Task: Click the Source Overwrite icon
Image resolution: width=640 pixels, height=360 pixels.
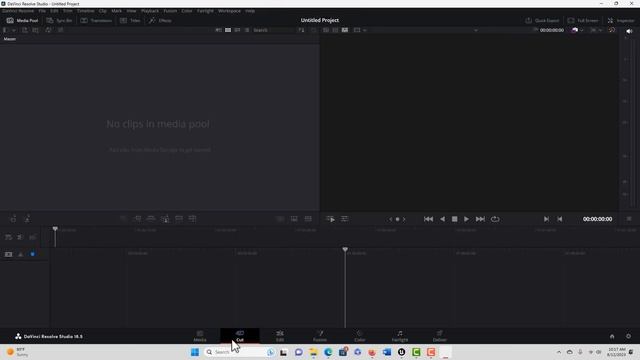Action: pos(193,219)
